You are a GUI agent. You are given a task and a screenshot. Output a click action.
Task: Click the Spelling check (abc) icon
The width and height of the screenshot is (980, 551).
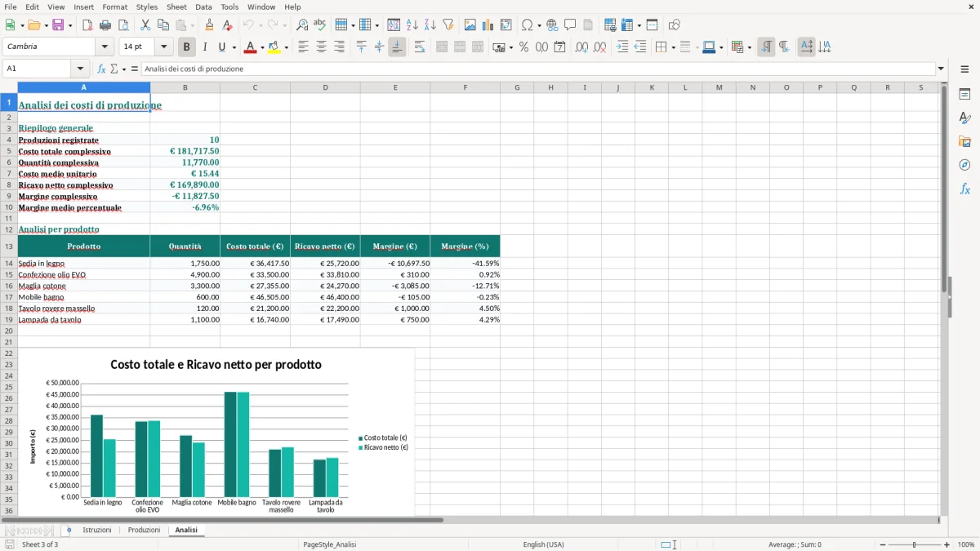[320, 25]
